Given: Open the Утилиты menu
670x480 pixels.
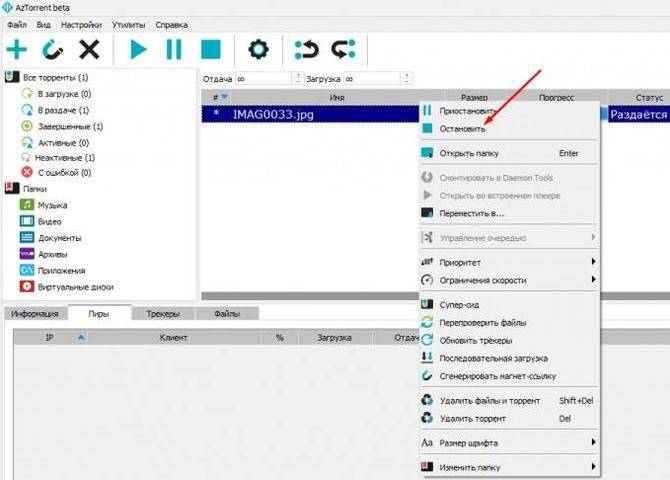Looking at the screenshot, I should coord(128,25).
